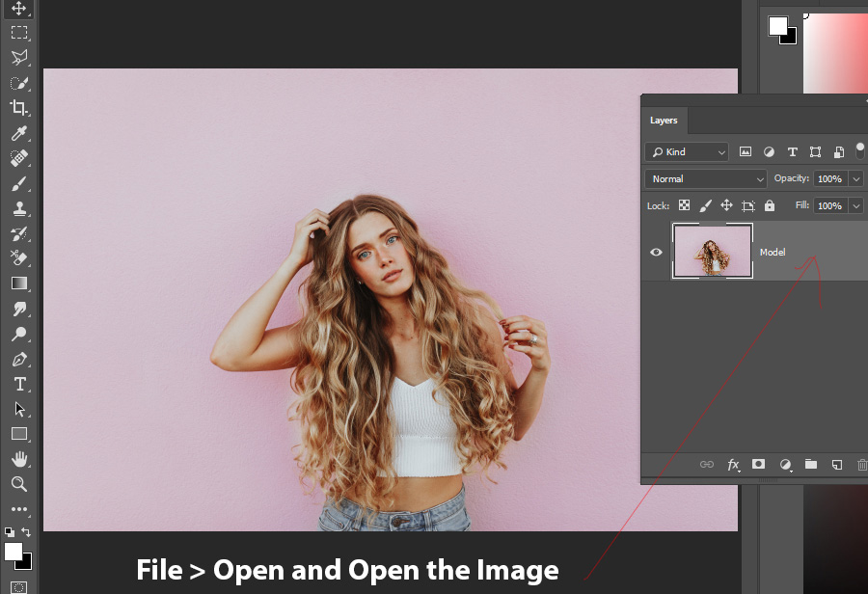Expand the Opacity slider arrow
This screenshot has width=868, height=594.
(855, 178)
